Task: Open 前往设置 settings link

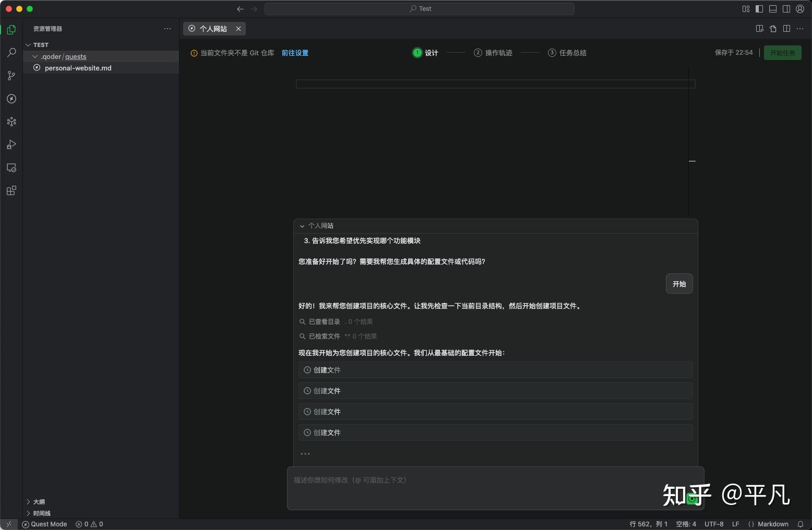Action: 294,53
